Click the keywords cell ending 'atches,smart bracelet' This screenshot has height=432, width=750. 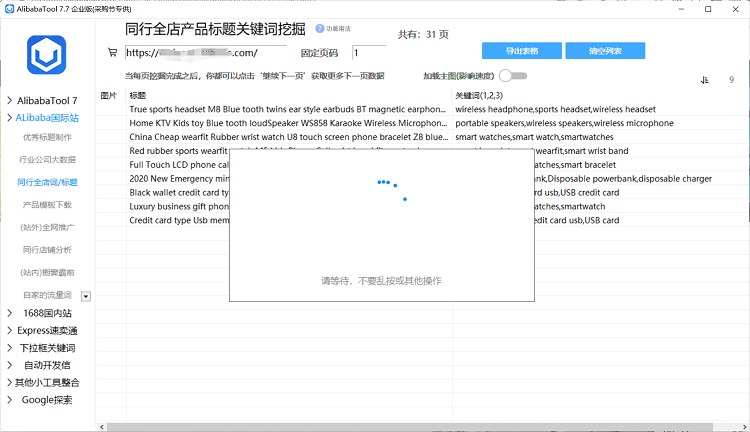pos(575,165)
